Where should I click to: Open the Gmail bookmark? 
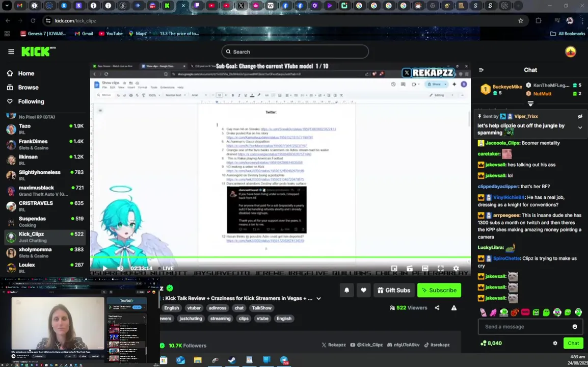tap(84, 34)
